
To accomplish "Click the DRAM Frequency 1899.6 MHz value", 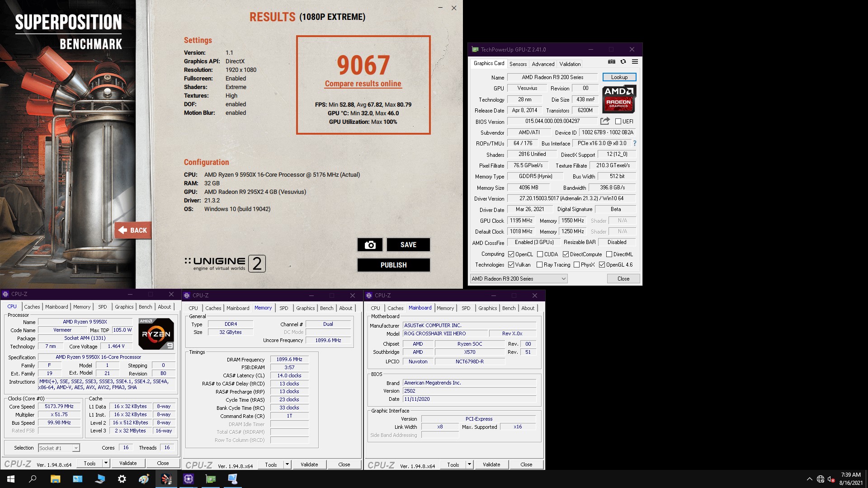I will point(289,360).
